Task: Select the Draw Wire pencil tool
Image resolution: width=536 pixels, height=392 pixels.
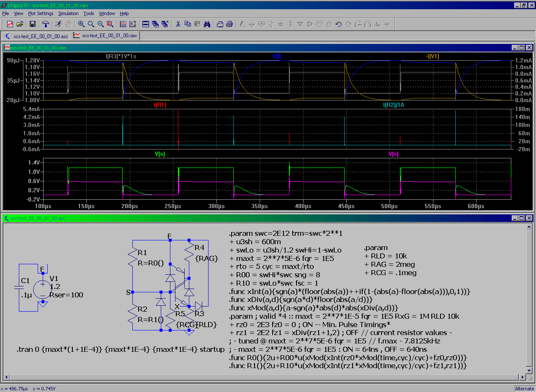Action: [x=242, y=24]
